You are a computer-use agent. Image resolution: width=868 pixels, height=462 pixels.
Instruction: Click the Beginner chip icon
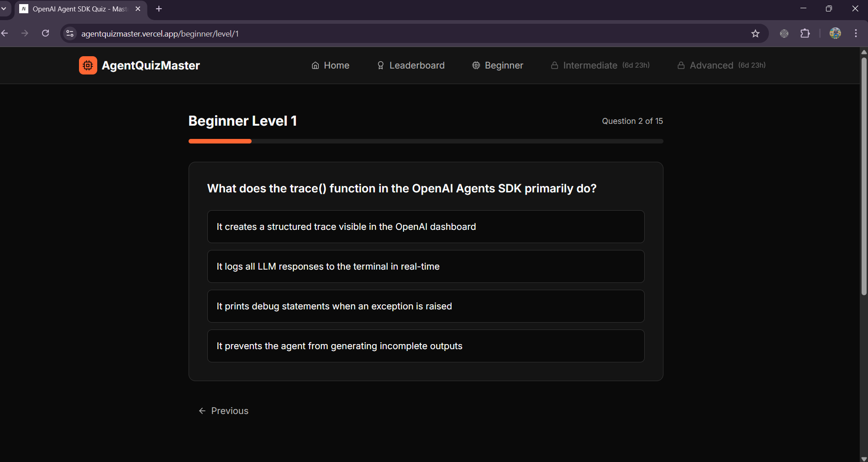476,65
